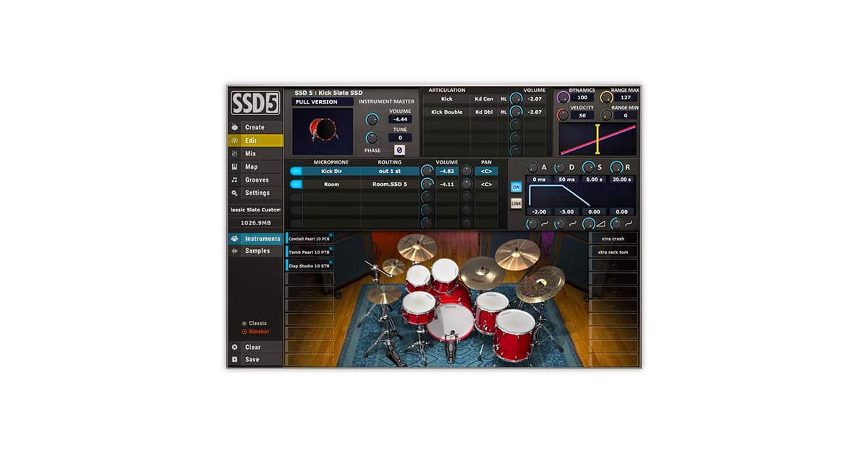
Task: Select the Classic radio option
Action: [244, 323]
